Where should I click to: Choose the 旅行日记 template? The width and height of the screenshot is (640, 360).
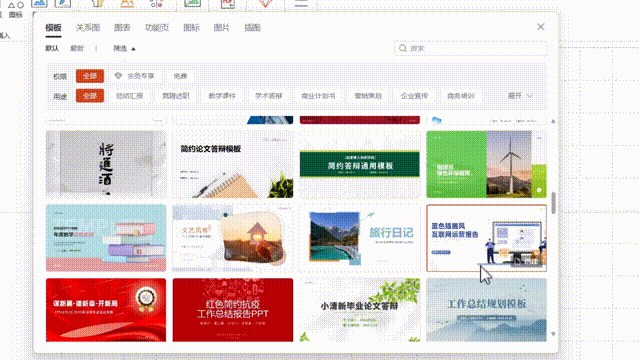[x=360, y=238]
